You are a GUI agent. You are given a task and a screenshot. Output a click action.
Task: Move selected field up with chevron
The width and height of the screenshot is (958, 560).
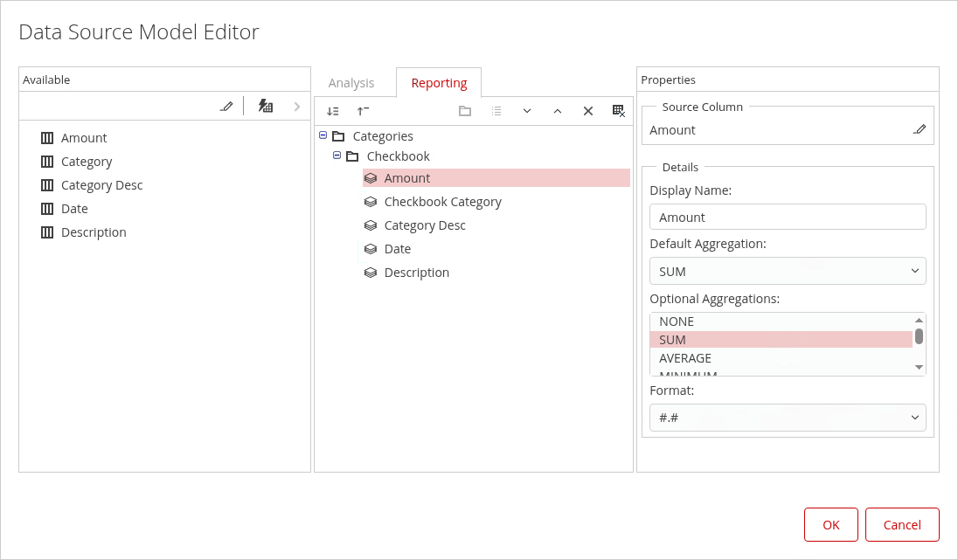(558, 111)
